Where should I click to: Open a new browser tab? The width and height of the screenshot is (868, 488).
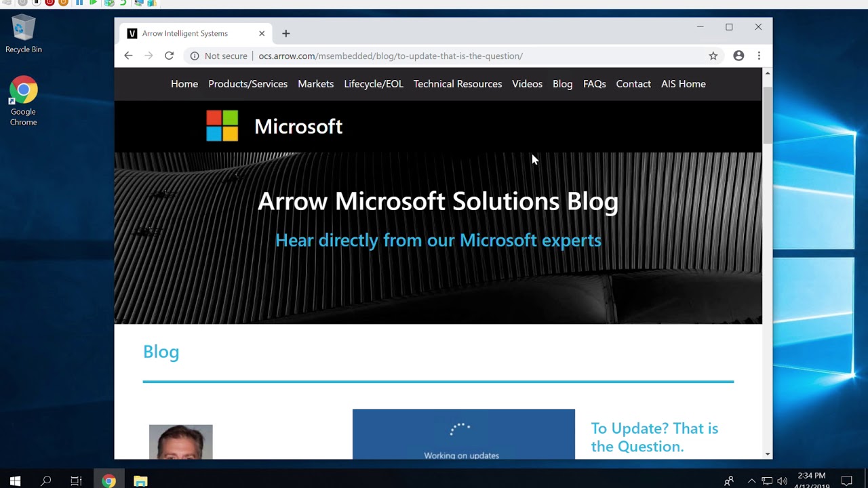click(285, 33)
